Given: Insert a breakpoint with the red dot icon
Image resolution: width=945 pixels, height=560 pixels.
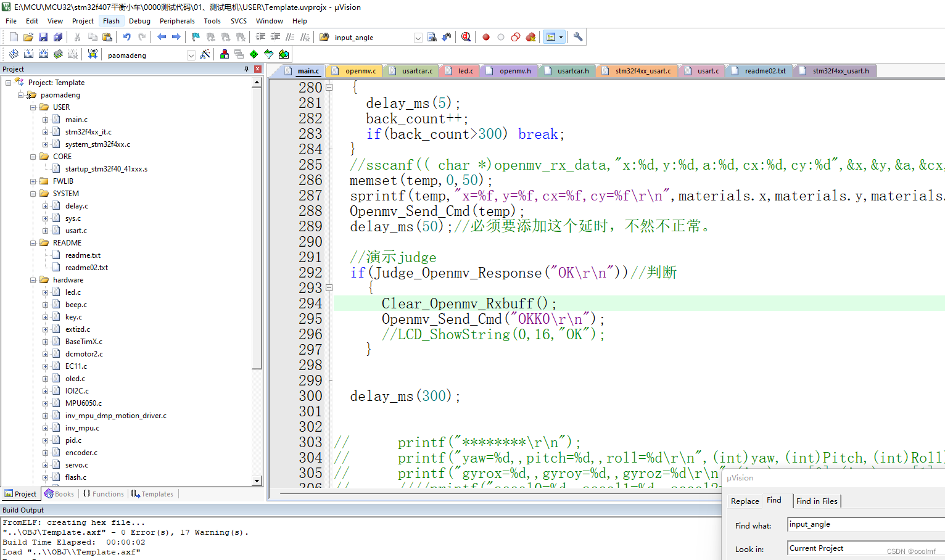Looking at the screenshot, I should coord(486,37).
